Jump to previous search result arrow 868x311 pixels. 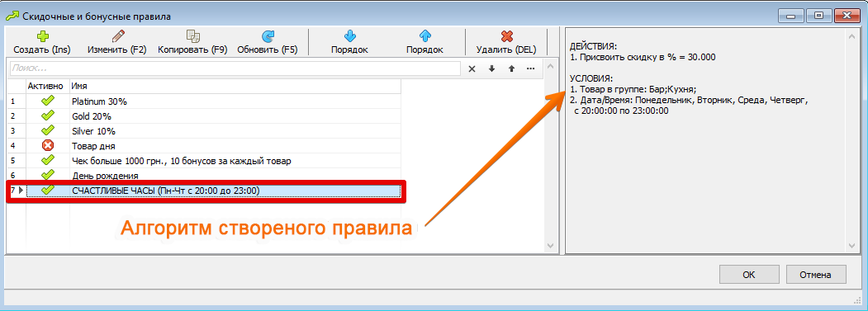point(511,68)
